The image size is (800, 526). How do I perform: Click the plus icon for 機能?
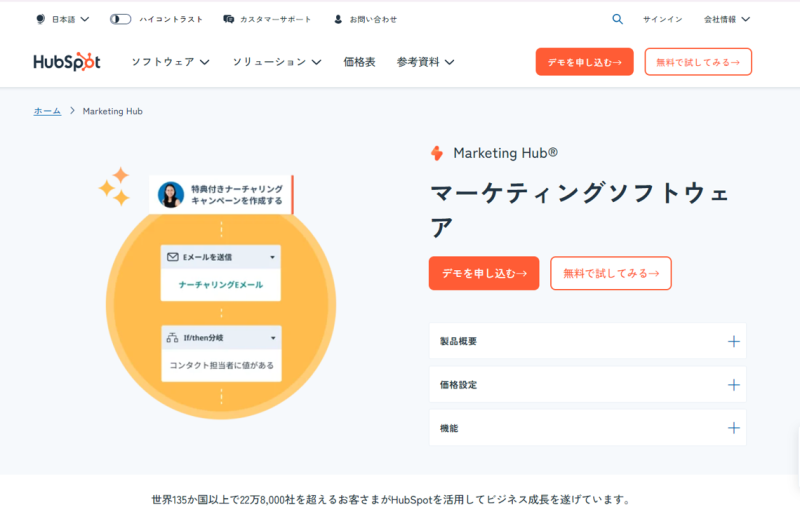click(x=734, y=428)
